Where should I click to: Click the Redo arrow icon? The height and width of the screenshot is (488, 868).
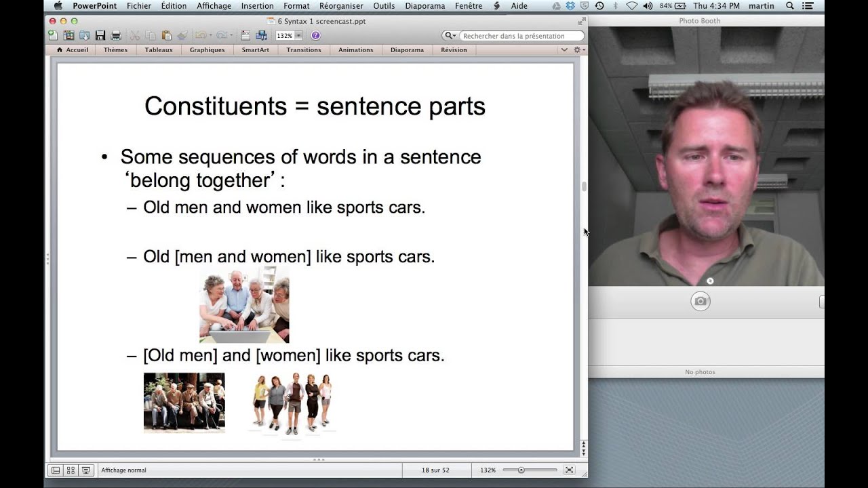click(222, 35)
